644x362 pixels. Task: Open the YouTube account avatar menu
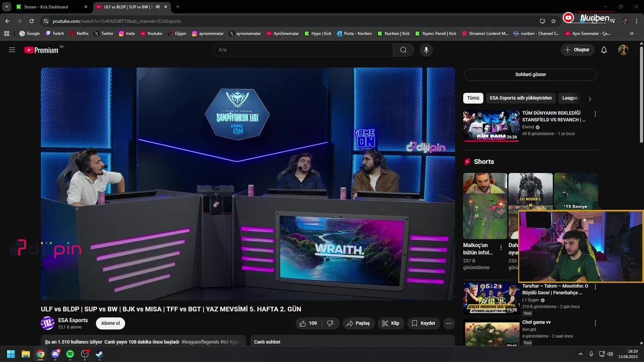[x=623, y=50]
